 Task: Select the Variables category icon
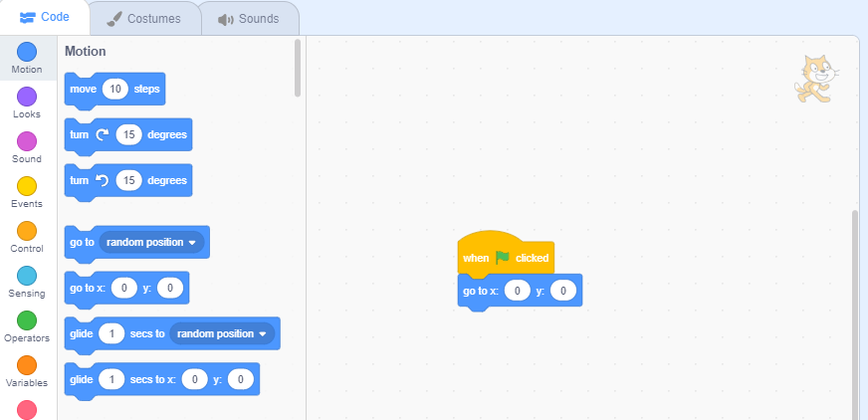coord(27,365)
